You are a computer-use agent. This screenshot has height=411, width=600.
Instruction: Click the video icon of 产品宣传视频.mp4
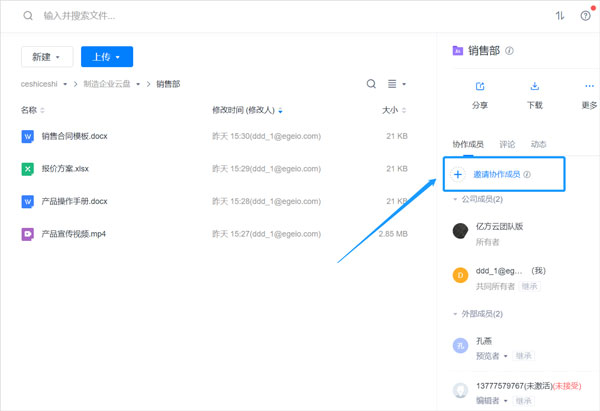28,234
